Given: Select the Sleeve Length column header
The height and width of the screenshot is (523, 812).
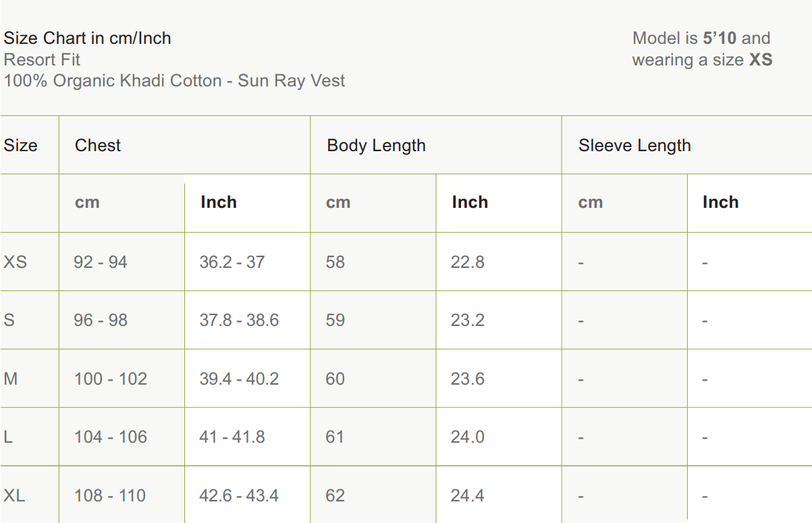Looking at the screenshot, I should tap(634, 146).
